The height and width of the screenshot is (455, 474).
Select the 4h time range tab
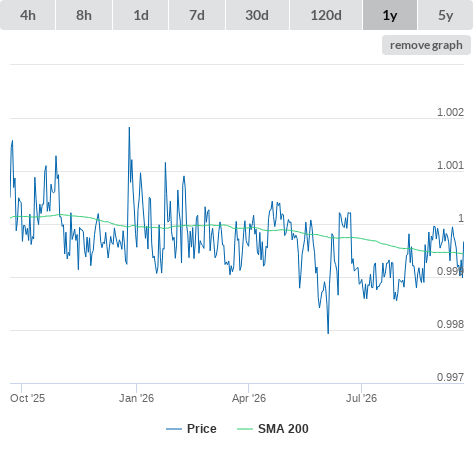(27, 15)
